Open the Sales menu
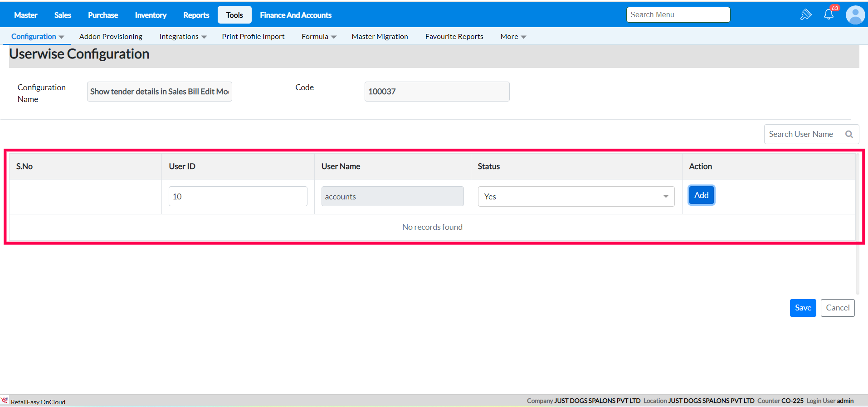Image resolution: width=868 pixels, height=407 pixels. click(63, 15)
